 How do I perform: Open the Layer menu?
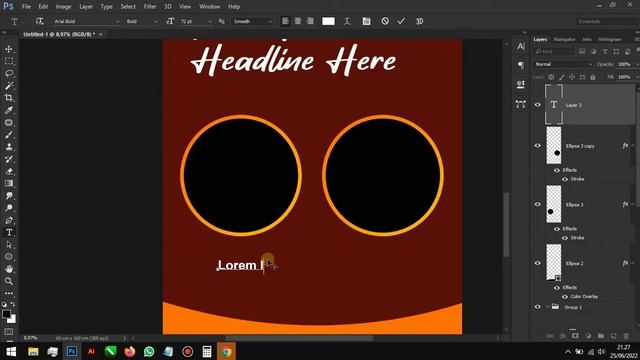[86, 7]
